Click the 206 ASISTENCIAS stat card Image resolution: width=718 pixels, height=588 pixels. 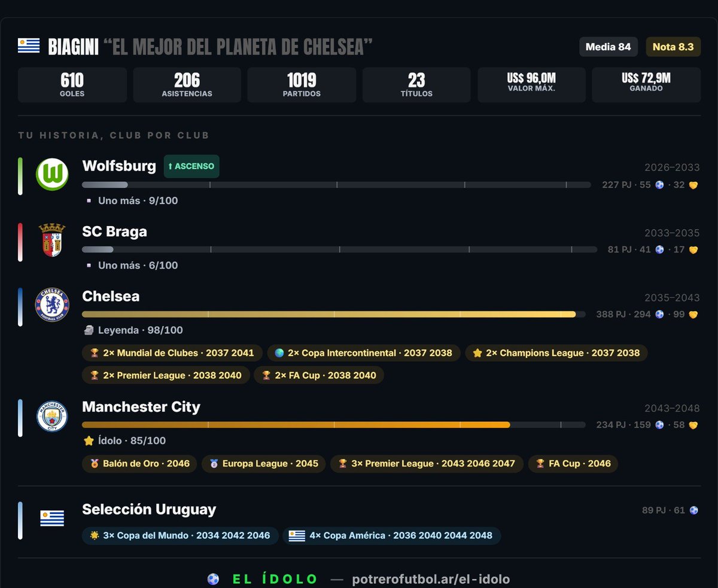187,85
